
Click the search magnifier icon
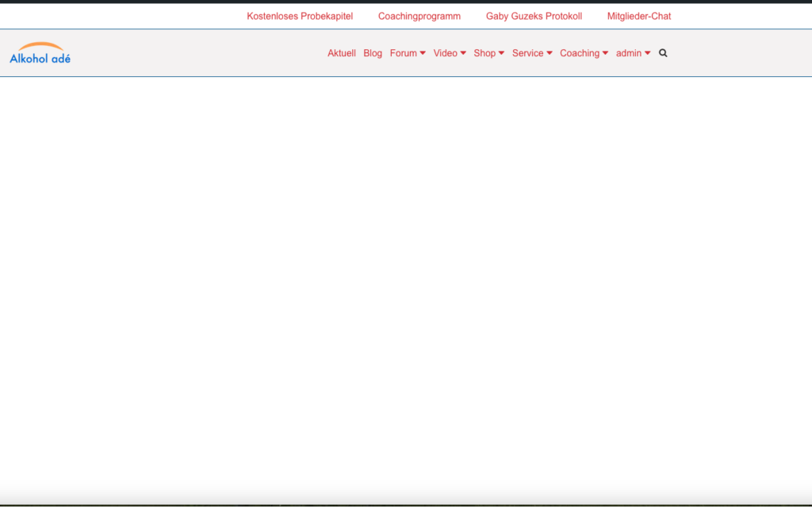coord(663,53)
